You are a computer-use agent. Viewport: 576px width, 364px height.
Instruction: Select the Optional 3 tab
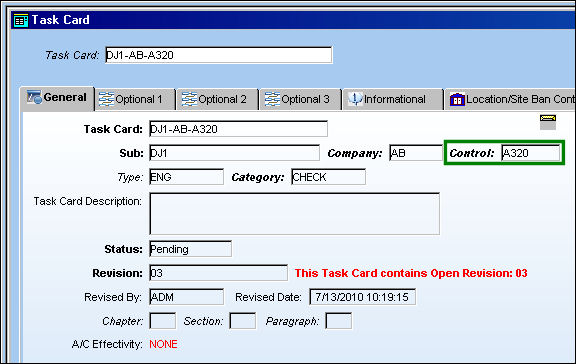301,99
